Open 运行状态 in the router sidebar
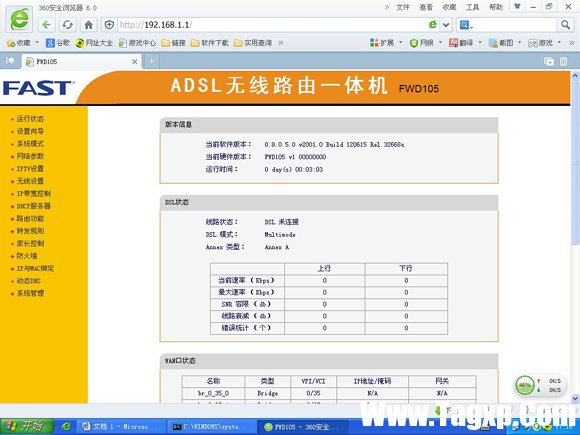The image size is (580, 435). (x=30, y=119)
